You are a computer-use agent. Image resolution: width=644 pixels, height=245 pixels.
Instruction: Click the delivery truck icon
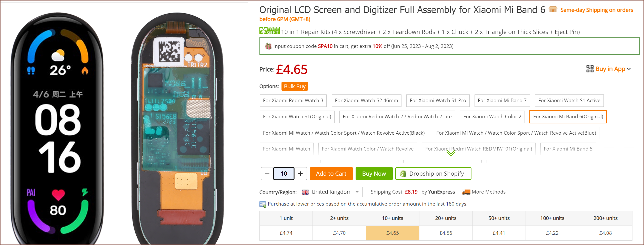click(x=466, y=192)
